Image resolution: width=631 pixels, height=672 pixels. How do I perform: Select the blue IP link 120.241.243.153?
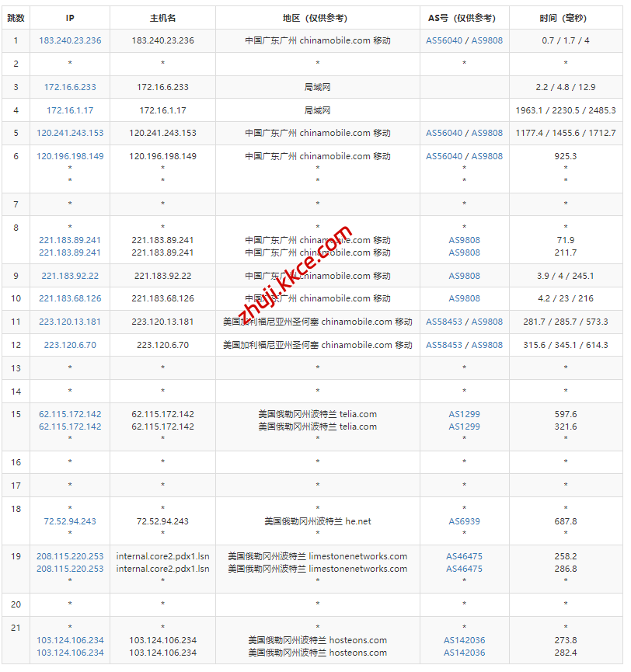coord(70,134)
